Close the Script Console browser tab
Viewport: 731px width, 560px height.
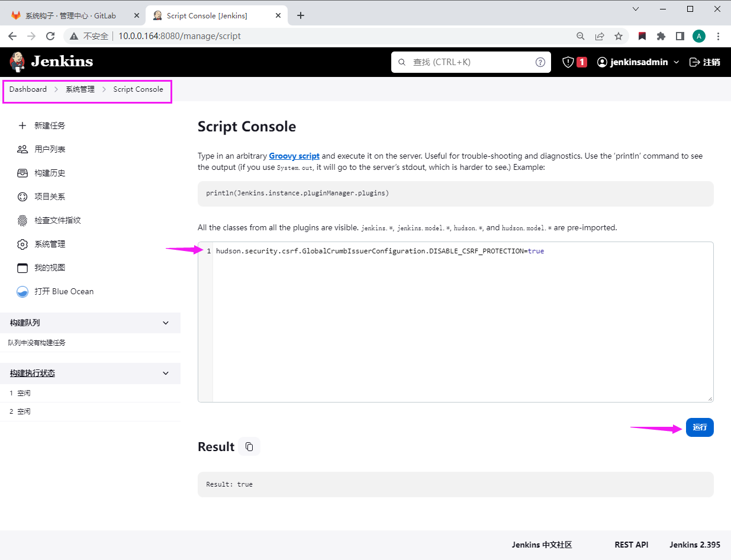[279, 15]
